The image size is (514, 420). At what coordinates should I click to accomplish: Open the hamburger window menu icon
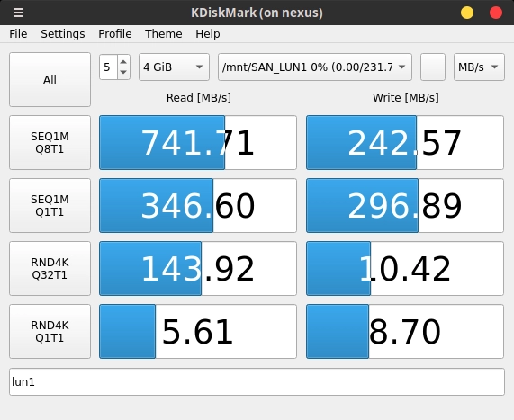(18, 13)
